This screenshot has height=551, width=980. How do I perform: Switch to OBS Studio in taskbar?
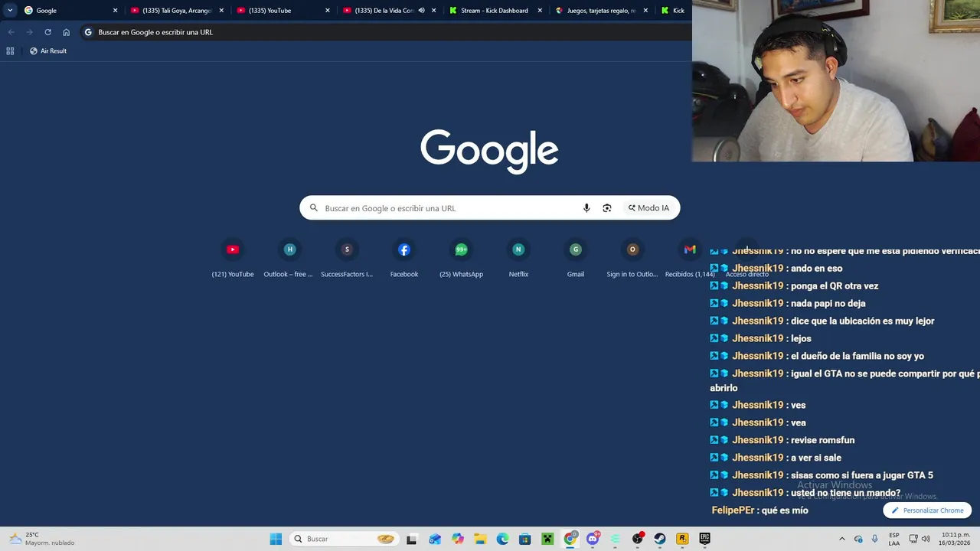point(638,539)
